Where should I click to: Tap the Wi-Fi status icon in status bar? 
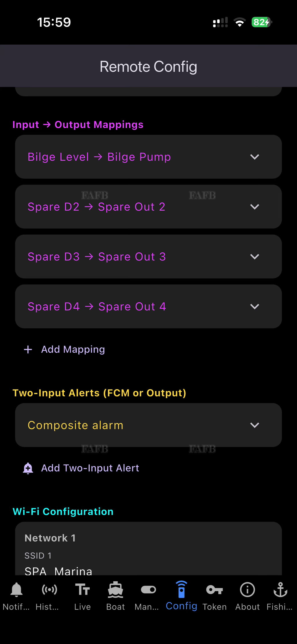240,22
